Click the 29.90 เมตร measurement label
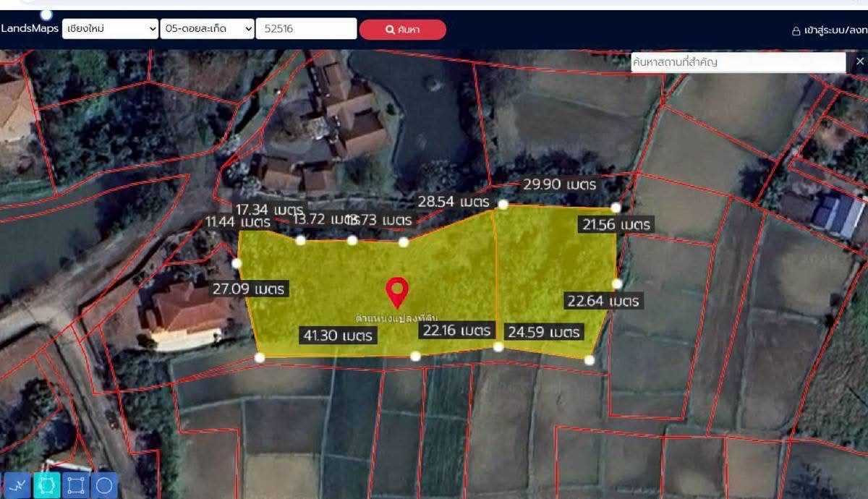868x499 pixels. point(558,184)
